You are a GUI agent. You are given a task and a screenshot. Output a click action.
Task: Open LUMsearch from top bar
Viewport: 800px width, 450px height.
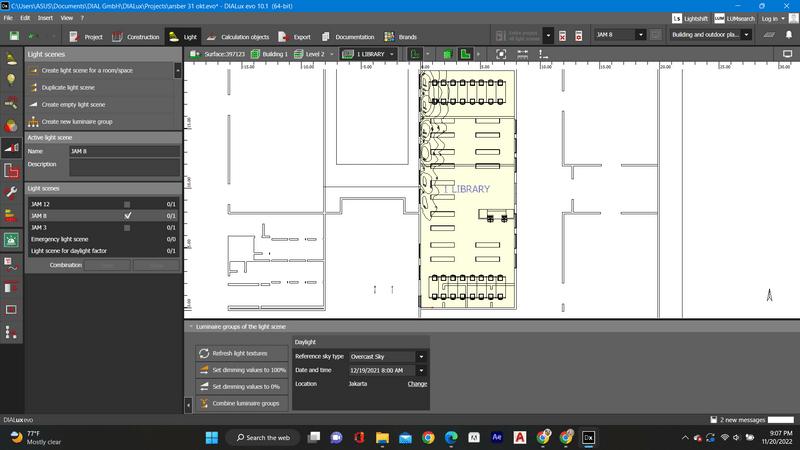pos(734,18)
